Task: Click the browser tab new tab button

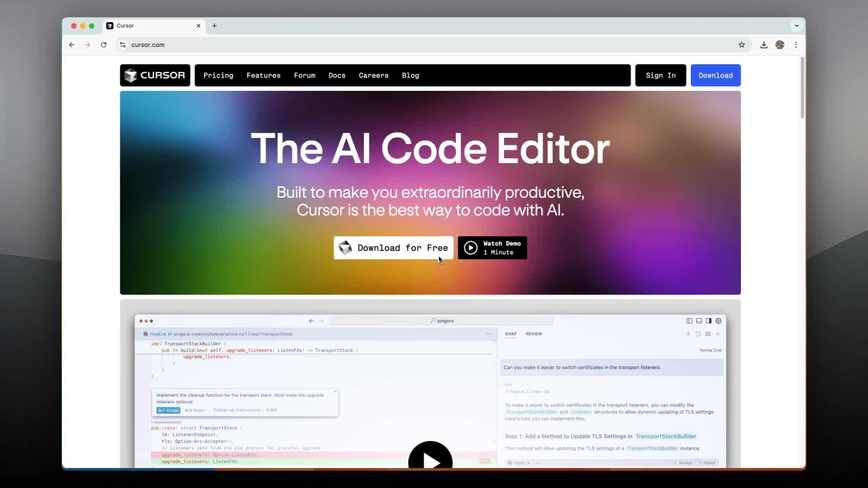Action: [x=215, y=26]
